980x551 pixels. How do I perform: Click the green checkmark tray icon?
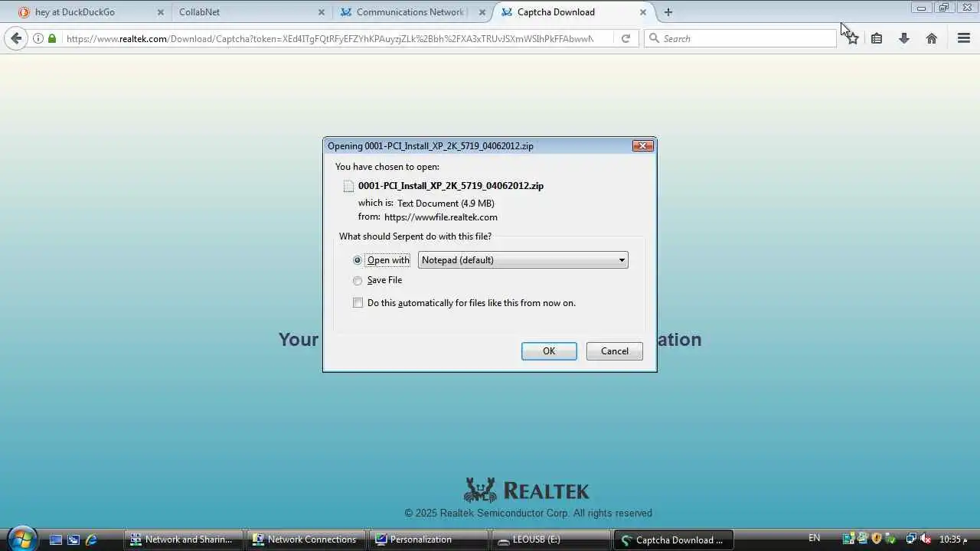click(x=890, y=539)
